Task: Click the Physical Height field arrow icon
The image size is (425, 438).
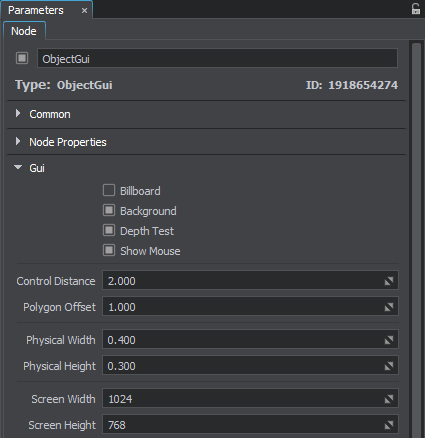Action: click(x=389, y=366)
